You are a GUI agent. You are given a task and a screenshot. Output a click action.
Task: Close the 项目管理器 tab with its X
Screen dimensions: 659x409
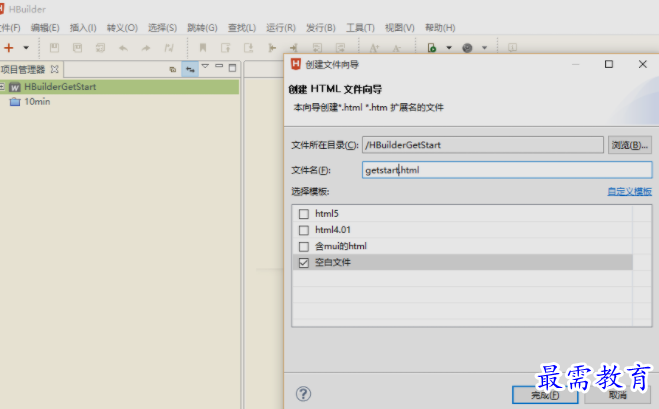pyautogui.click(x=55, y=69)
